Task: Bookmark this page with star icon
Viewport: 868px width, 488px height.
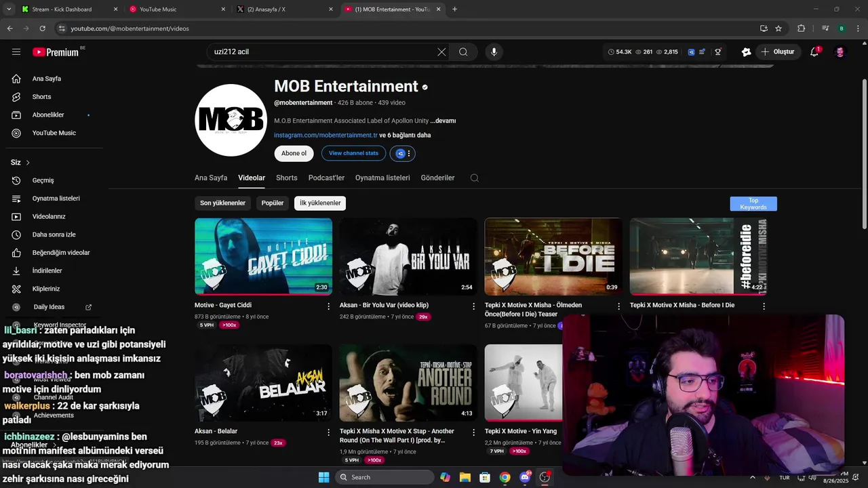Action: (778, 28)
